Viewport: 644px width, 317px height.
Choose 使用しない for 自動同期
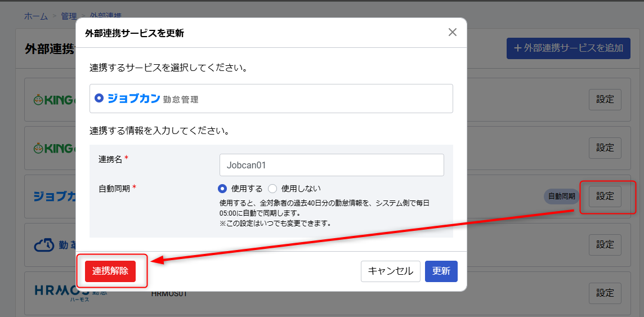pos(272,189)
